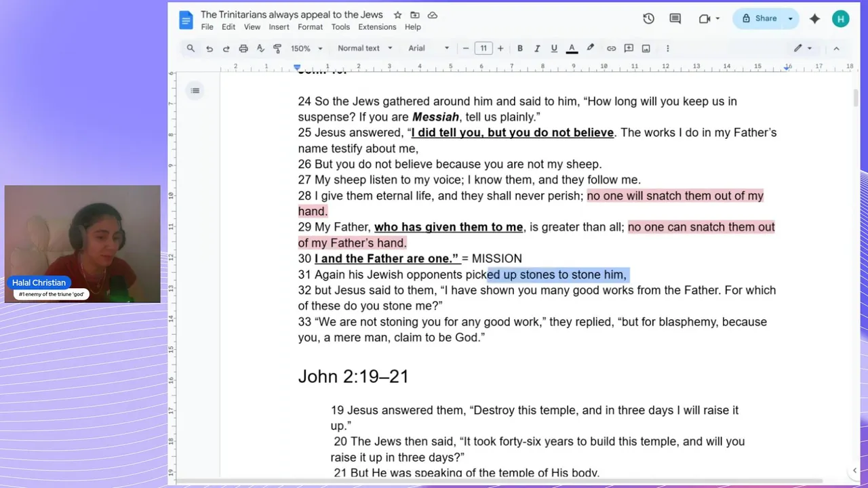Toggle italic formatting
The image size is (868, 488).
pyautogui.click(x=537, y=48)
